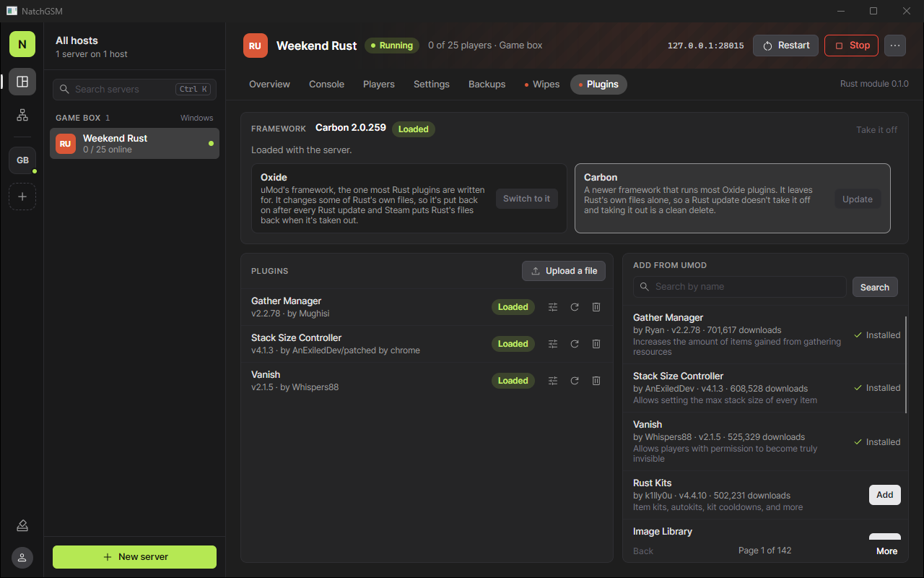
Task: Restart the Weekend Rust server
Action: click(786, 46)
